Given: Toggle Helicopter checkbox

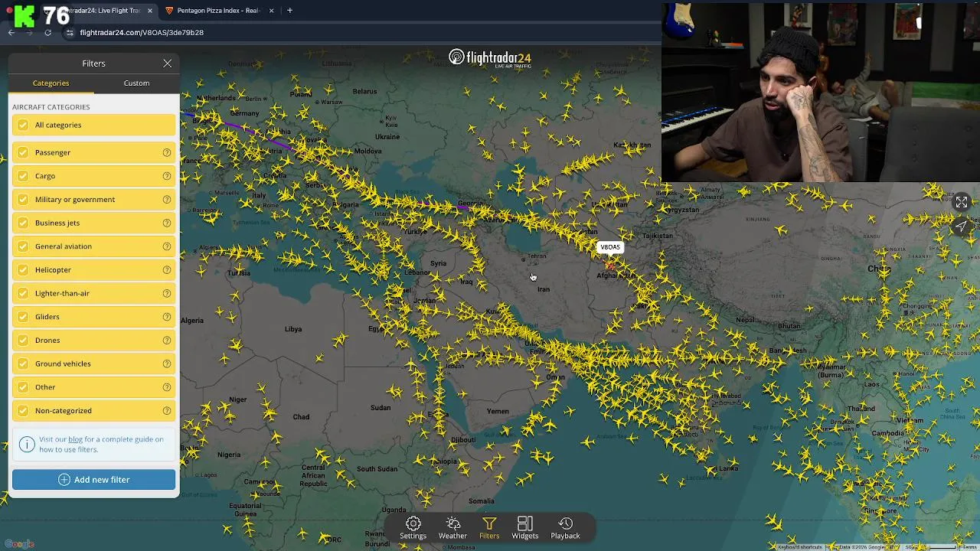Looking at the screenshot, I should point(23,270).
